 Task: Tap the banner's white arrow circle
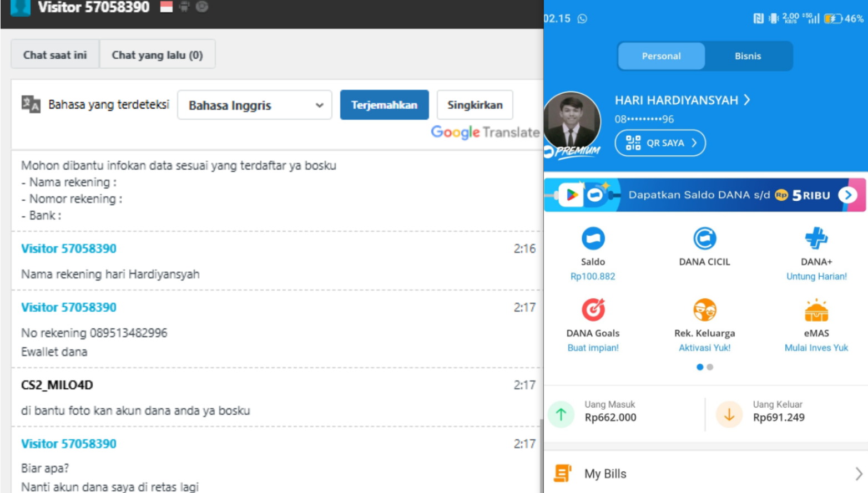pos(847,195)
